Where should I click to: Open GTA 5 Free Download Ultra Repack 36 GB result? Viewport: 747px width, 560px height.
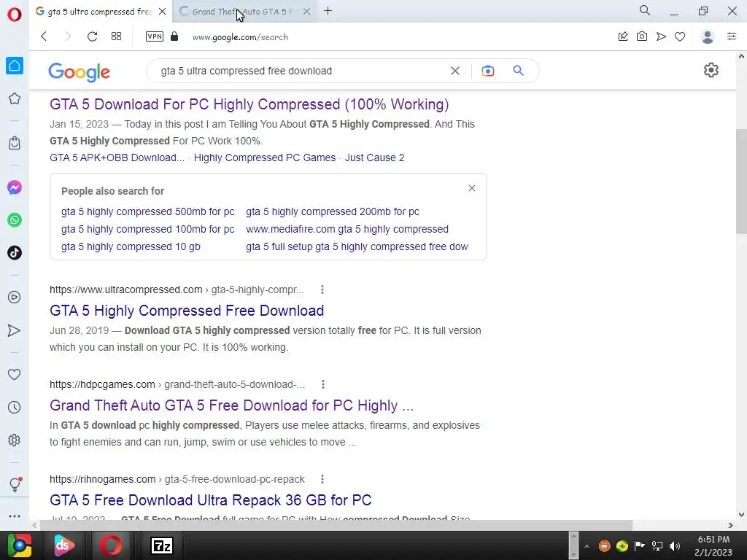pyautogui.click(x=211, y=500)
